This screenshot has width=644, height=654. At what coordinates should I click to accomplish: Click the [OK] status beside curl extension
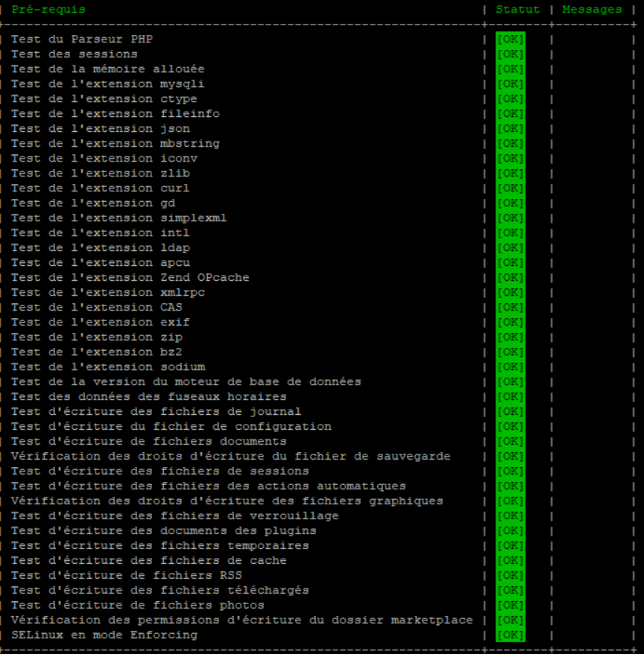click(x=511, y=188)
